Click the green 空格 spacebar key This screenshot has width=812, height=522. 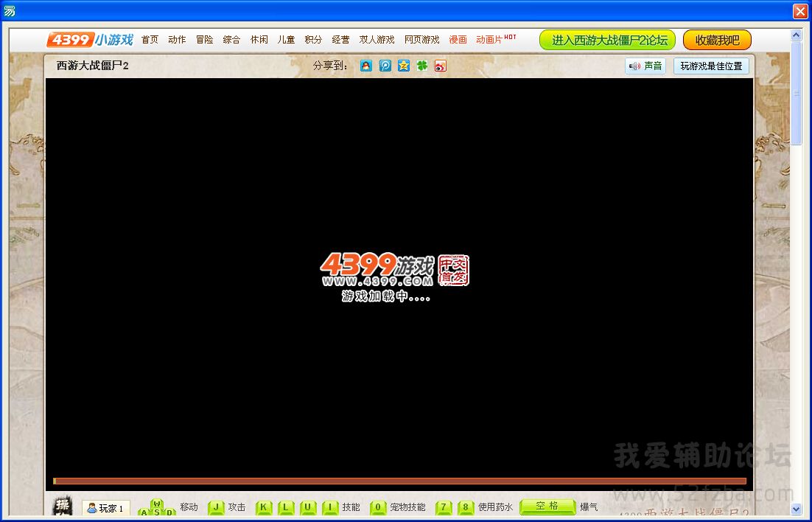coord(547,507)
